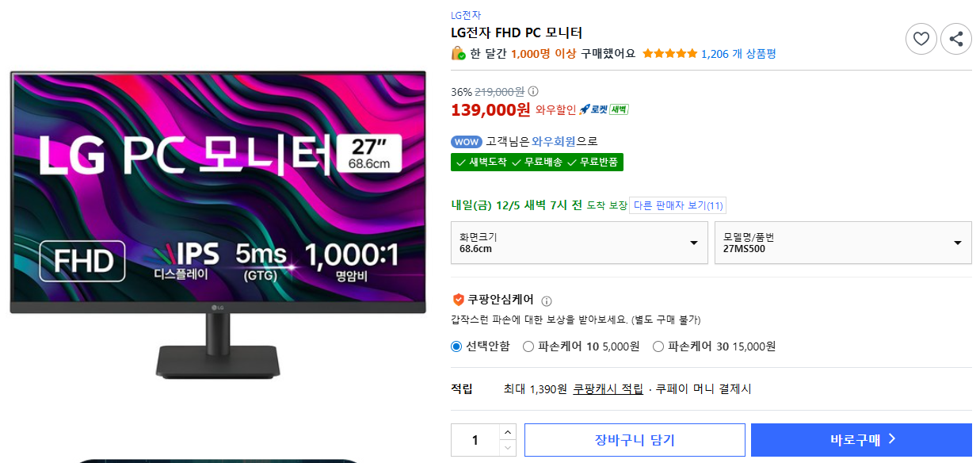Choose 파손케어 30 15,000원 option
Viewport: 980px width, 463px height.
pyautogui.click(x=658, y=346)
